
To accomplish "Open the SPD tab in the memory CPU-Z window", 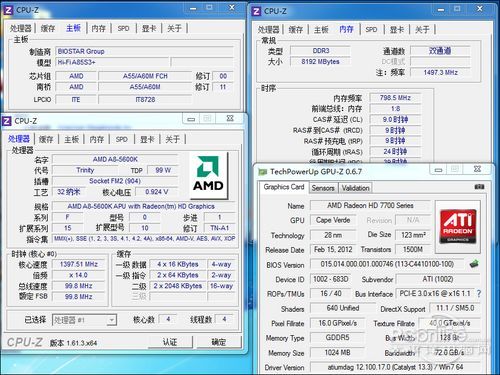I will pyautogui.click(x=371, y=29).
